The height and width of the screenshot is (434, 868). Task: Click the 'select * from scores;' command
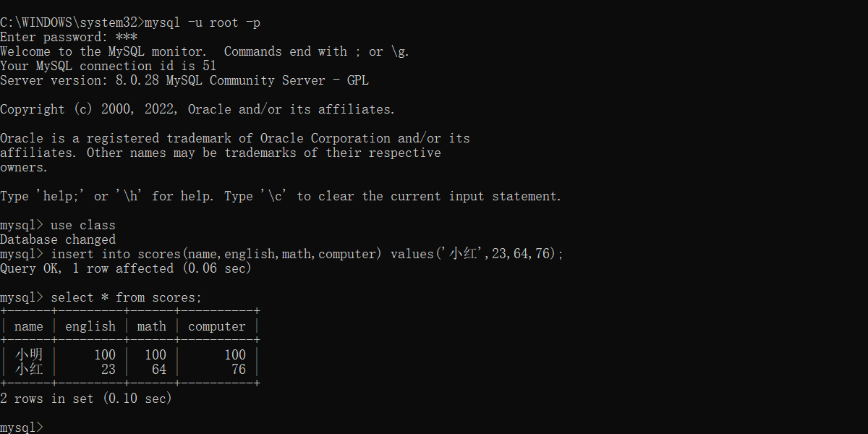point(126,297)
